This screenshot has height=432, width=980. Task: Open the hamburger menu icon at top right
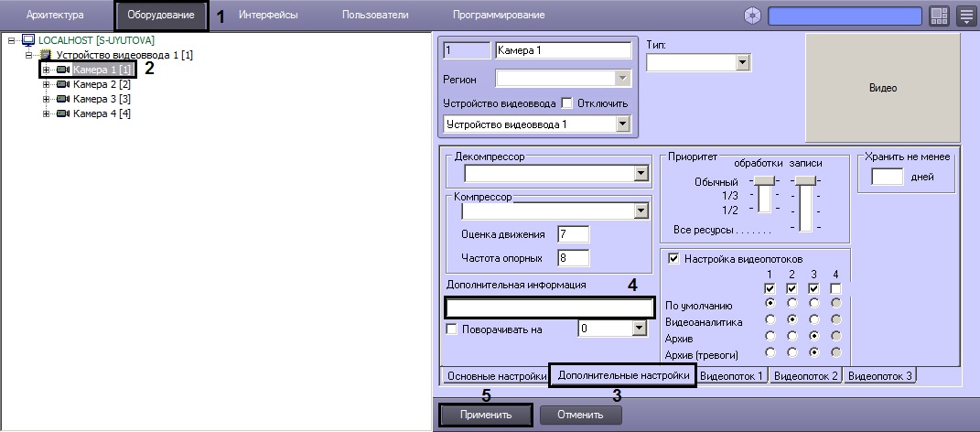point(965,16)
